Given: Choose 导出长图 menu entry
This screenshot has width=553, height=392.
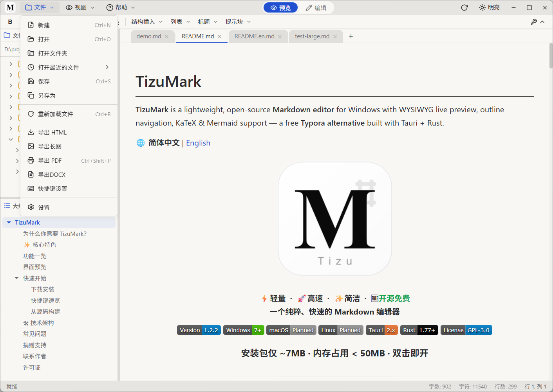Looking at the screenshot, I should 69,146.
